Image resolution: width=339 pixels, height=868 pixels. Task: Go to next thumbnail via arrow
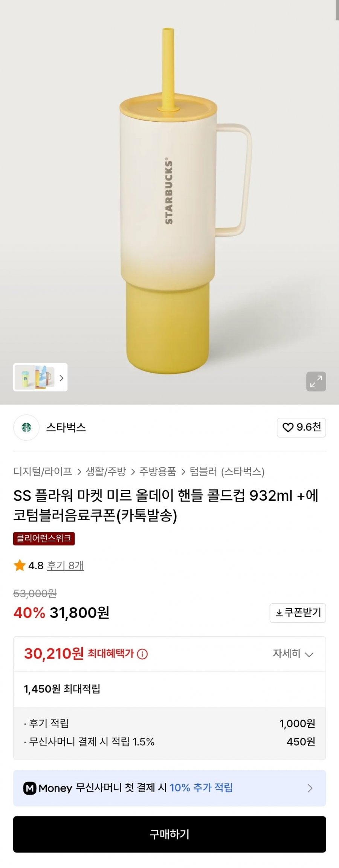coord(61,377)
